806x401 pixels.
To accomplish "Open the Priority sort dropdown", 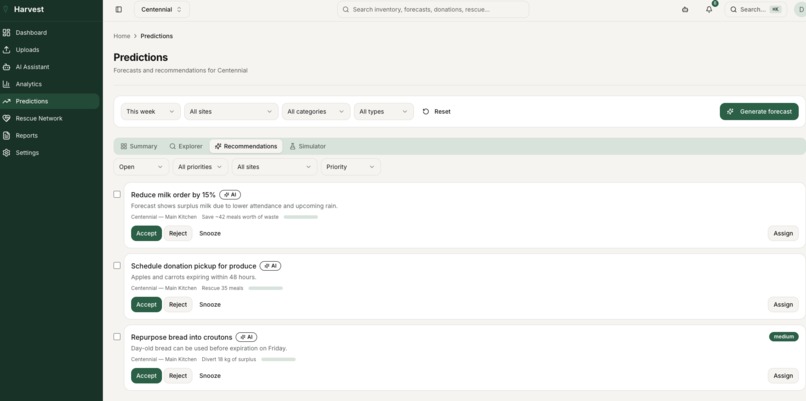I will coord(351,167).
